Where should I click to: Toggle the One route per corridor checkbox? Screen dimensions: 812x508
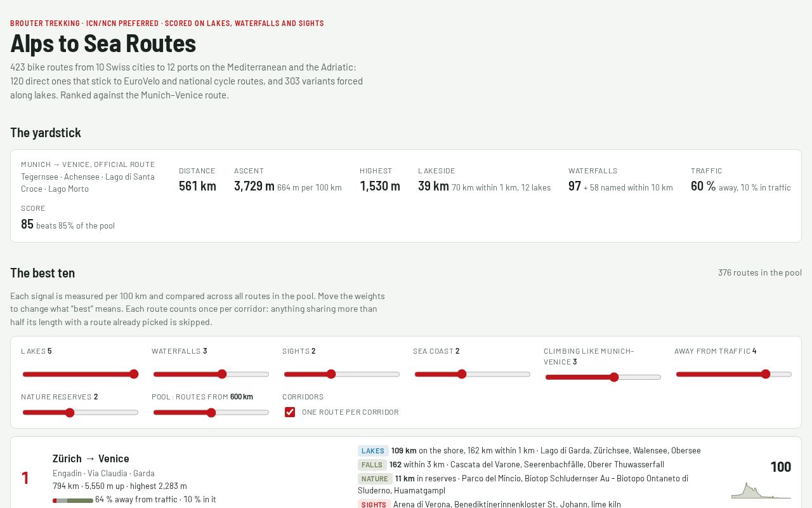tap(290, 412)
